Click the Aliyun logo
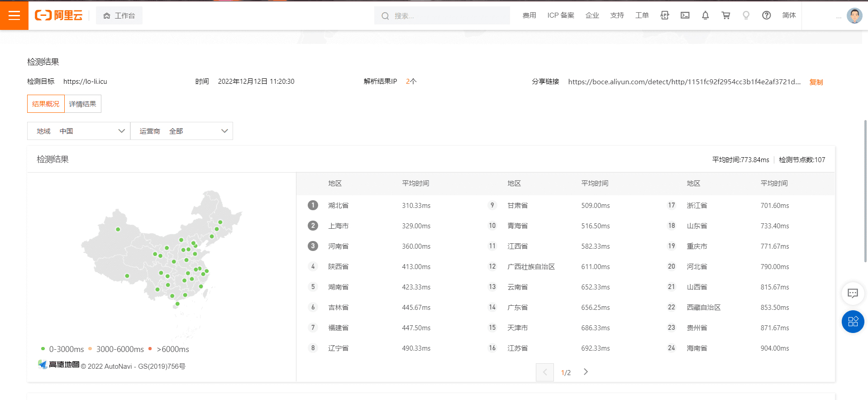Screen dimensions: 868x400 (x=59, y=15)
